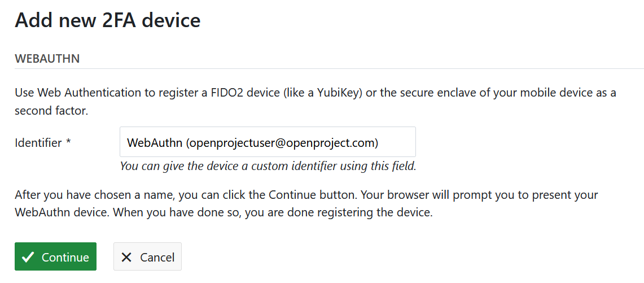This screenshot has height=283, width=644.
Task: Click the required asterisk next to Identifier
Action: pyautogui.click(x=68, y=143)
